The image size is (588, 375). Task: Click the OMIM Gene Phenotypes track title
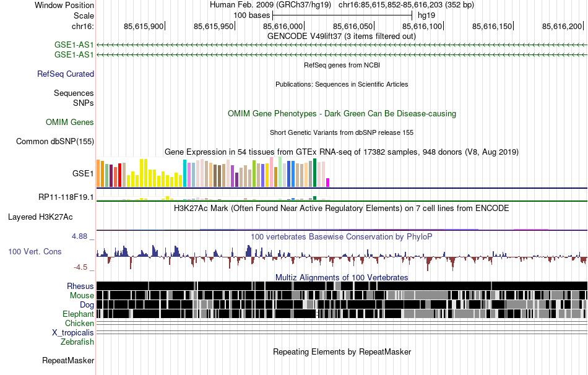[342, 114]
